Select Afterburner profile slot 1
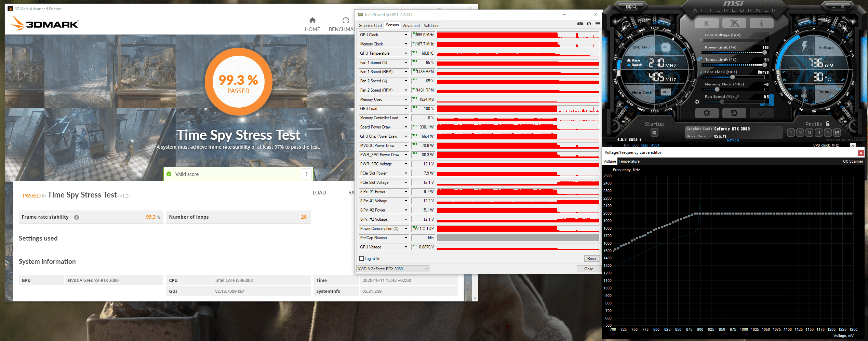Image resolution: width=868 pixels, height=341 pixels. coord(791,133)
